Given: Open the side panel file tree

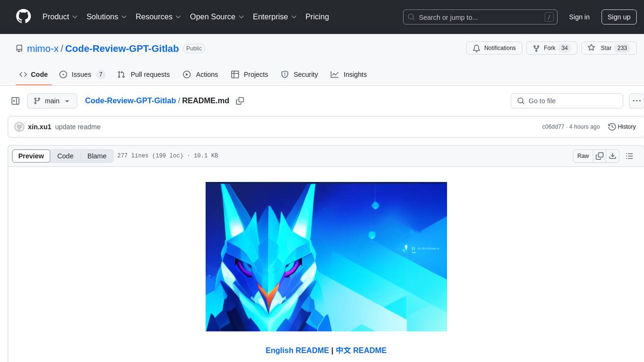Looking at the screenshot, I should click(15, 100).
